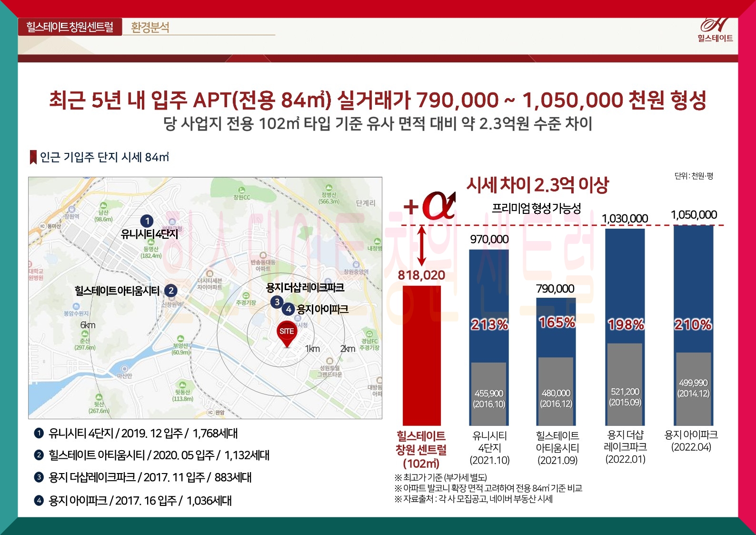
Task: Select map marker 1 at 유니시티4단지
Action: 147,221
